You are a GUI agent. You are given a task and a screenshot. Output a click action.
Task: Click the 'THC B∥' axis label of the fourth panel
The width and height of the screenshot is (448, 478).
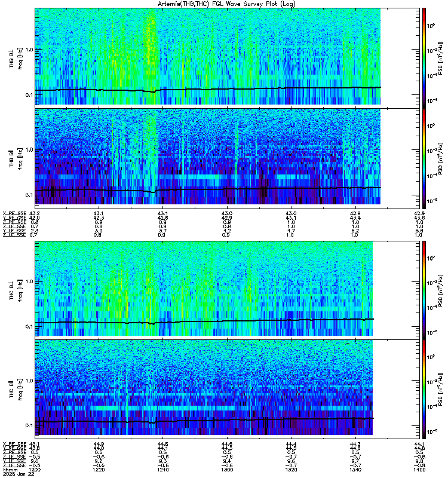point(11,389)
